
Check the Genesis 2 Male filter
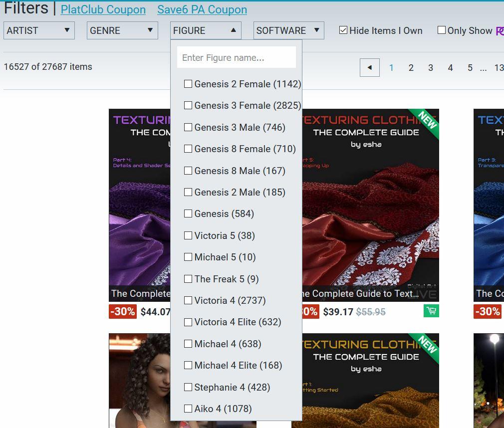click(188, 192)
